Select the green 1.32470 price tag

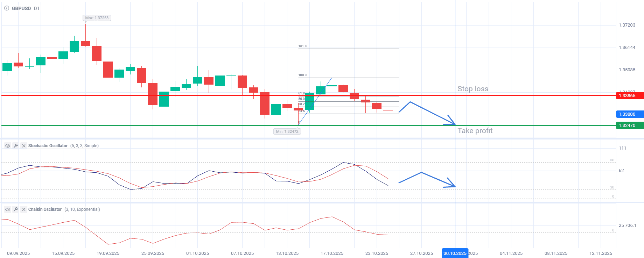[629, 126]
